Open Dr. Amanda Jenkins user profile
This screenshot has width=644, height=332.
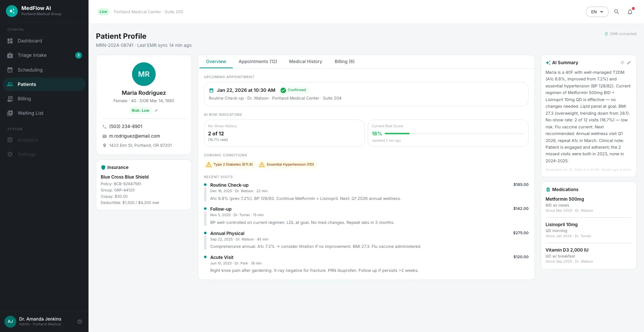coord(40,321)
